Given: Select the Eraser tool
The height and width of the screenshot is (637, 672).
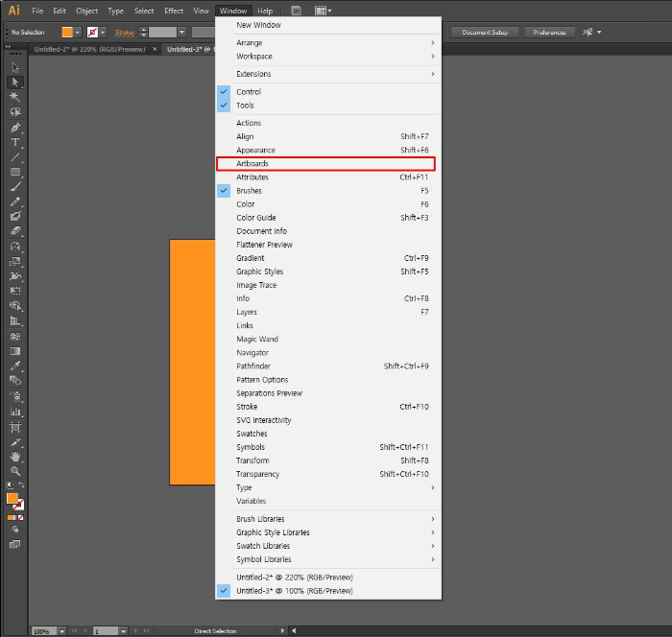Looking at the screenshot, I should (x=15, y=231).
